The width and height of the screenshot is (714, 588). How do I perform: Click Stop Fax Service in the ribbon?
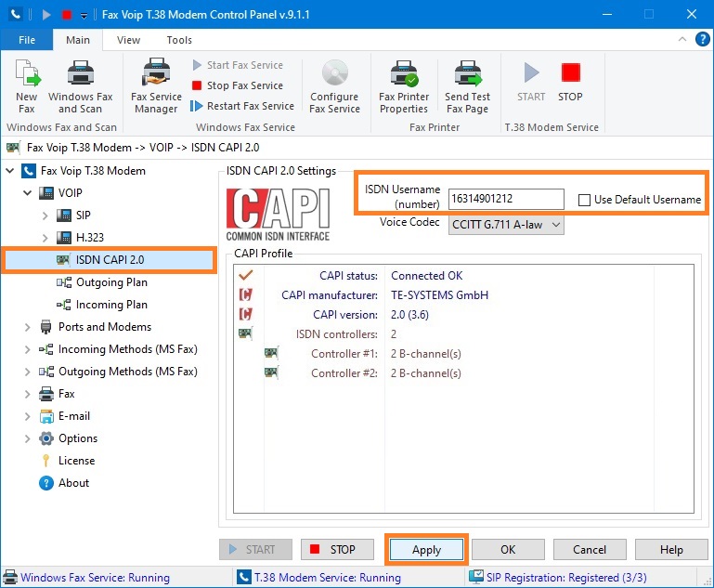238,85
